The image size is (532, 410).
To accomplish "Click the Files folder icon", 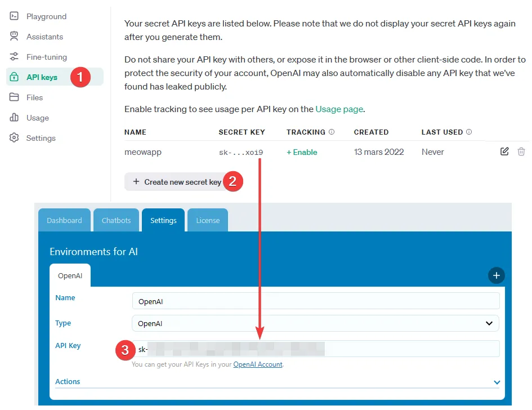I will tap(14, 97).
